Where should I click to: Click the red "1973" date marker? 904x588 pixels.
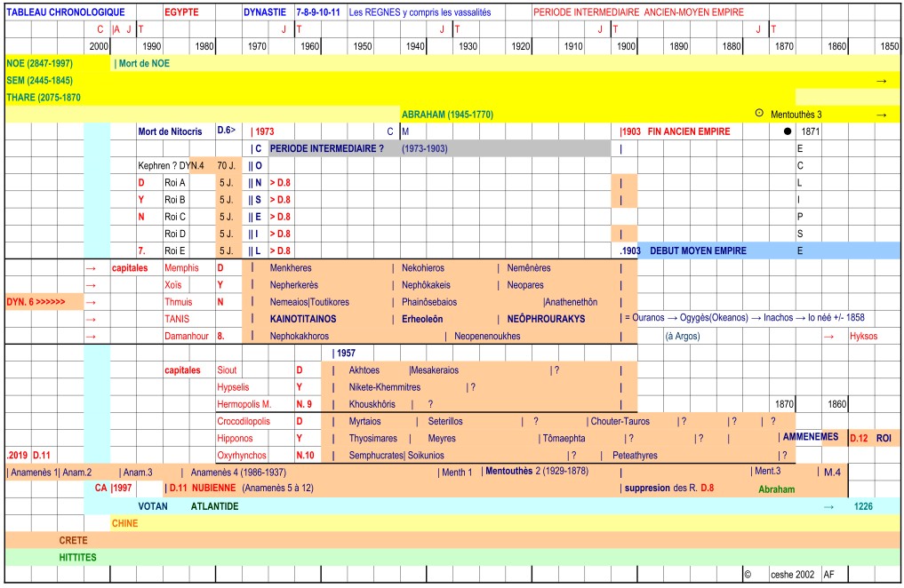coord(265,131)
